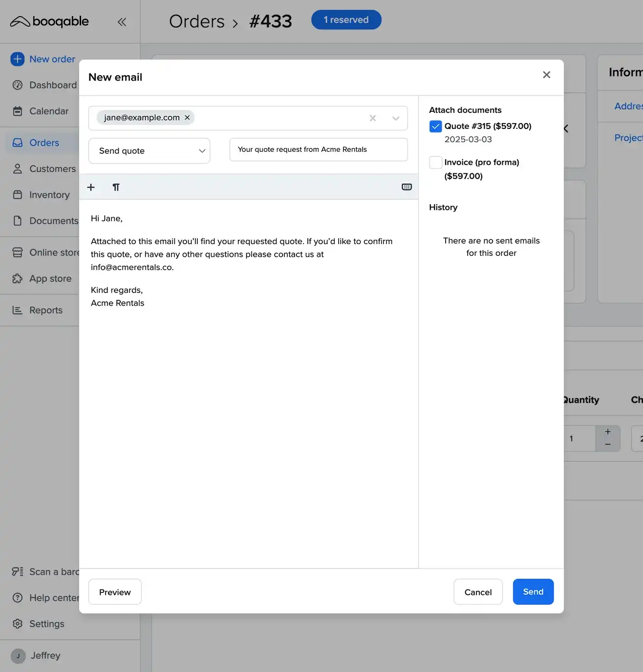Screen dimensions: 643x672
Task: Click the booqable logo
Action: point(49,21)
